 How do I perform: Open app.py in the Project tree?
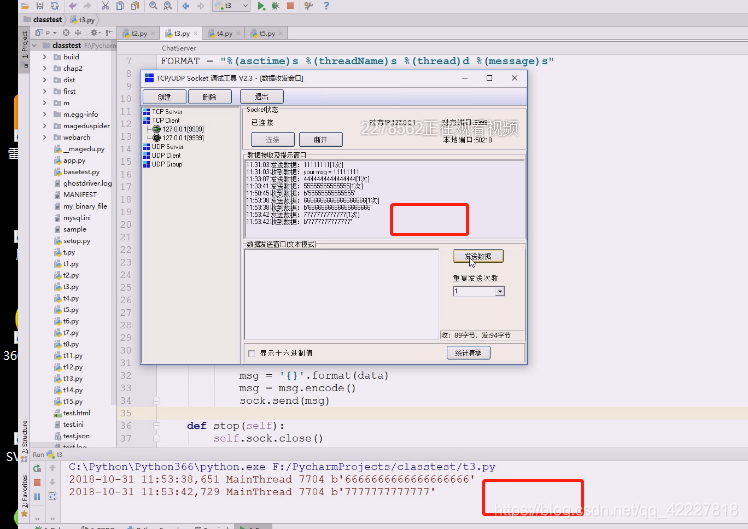pyautogui.click(x=70, y=160)
